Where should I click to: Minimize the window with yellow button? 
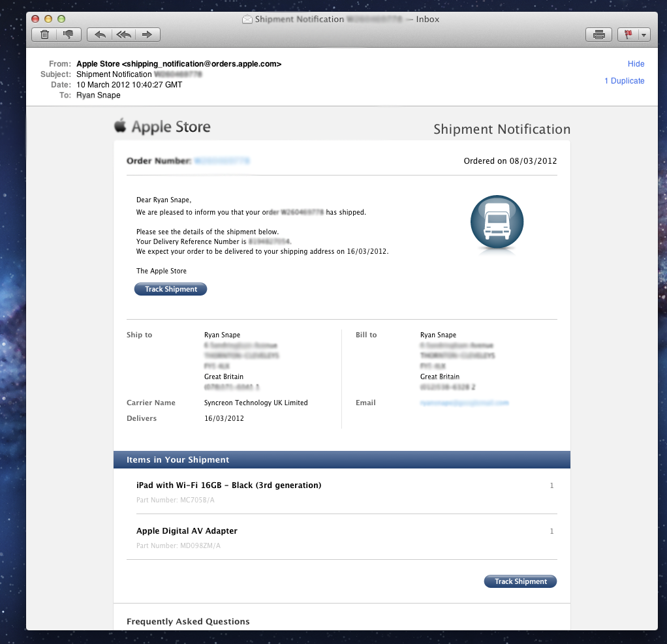pyautogui.click(x=48, y=19)
